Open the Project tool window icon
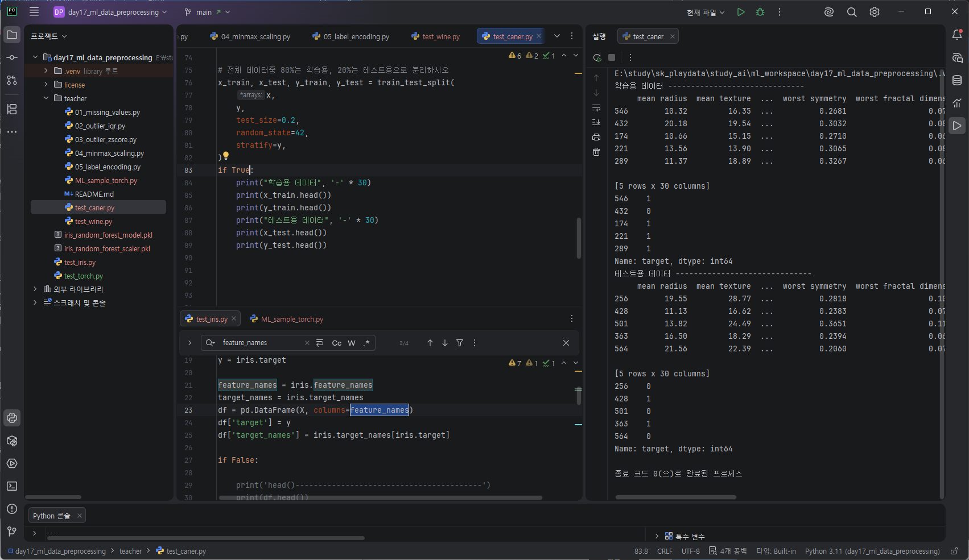 (12, 35)
